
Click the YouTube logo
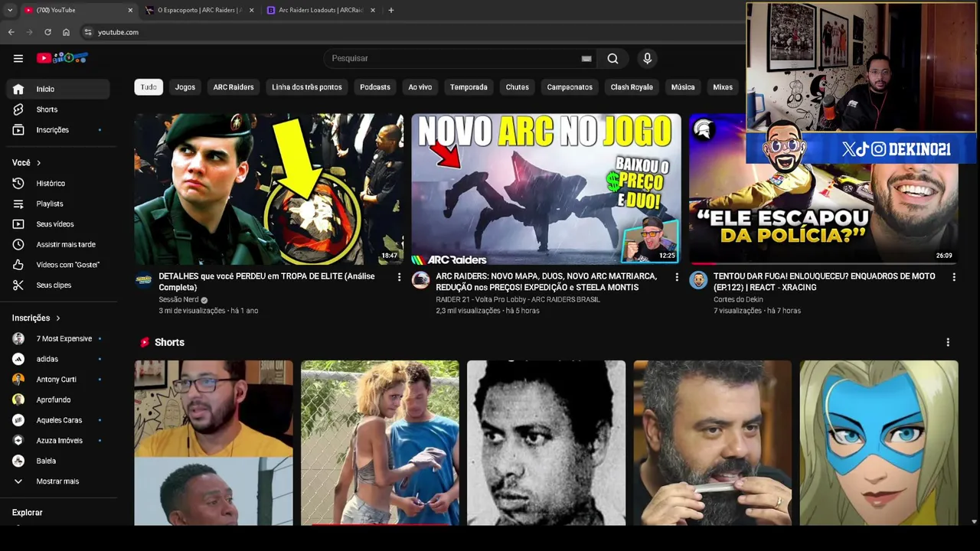[x=63, y=58]
